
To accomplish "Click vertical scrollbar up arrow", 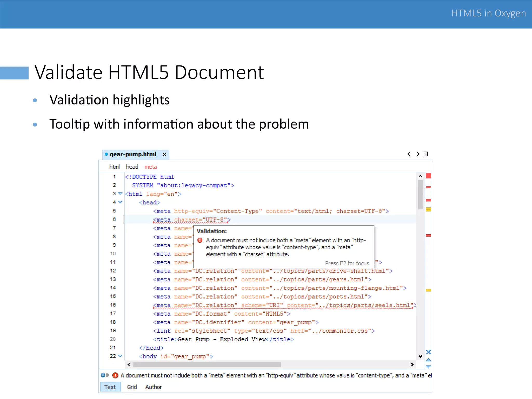I will 421,176.
